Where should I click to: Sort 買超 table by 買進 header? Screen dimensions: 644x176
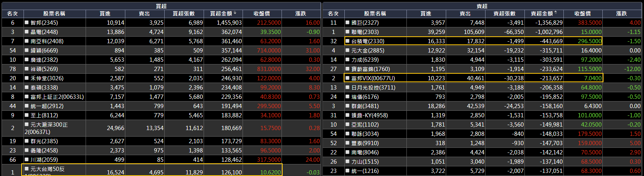click(x=105, y=14)
